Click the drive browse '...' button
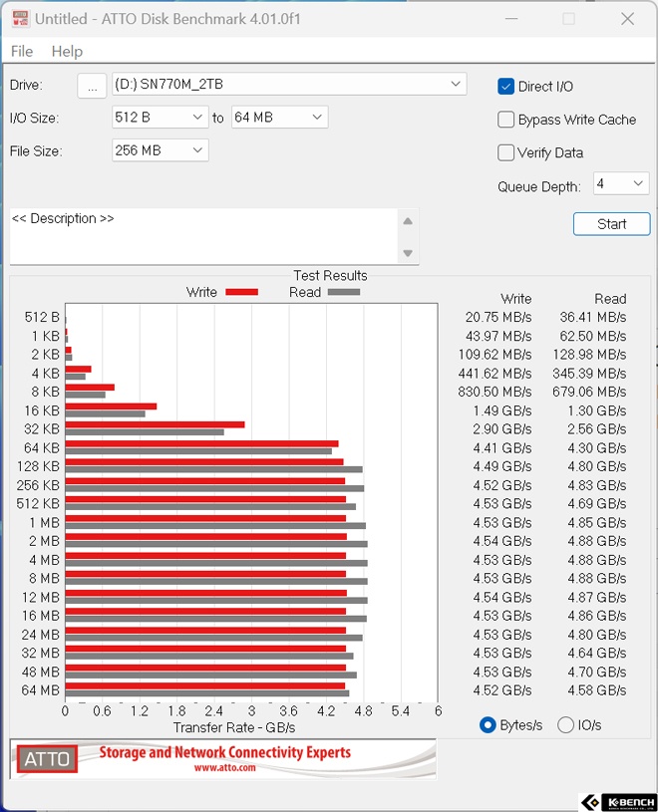This screenshot has height=812, width=658. click(x=93, y=86)
